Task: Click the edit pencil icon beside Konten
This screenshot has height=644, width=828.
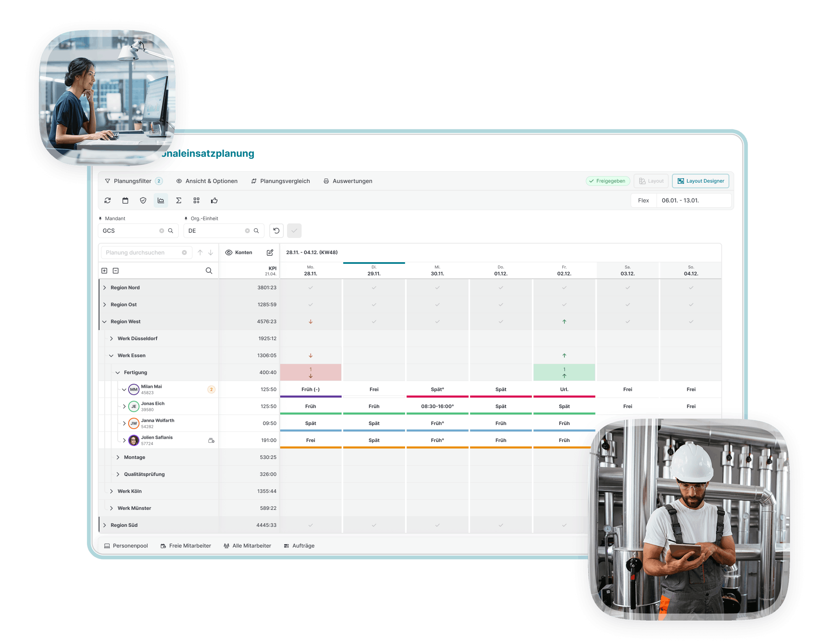Action: (270, 253)
